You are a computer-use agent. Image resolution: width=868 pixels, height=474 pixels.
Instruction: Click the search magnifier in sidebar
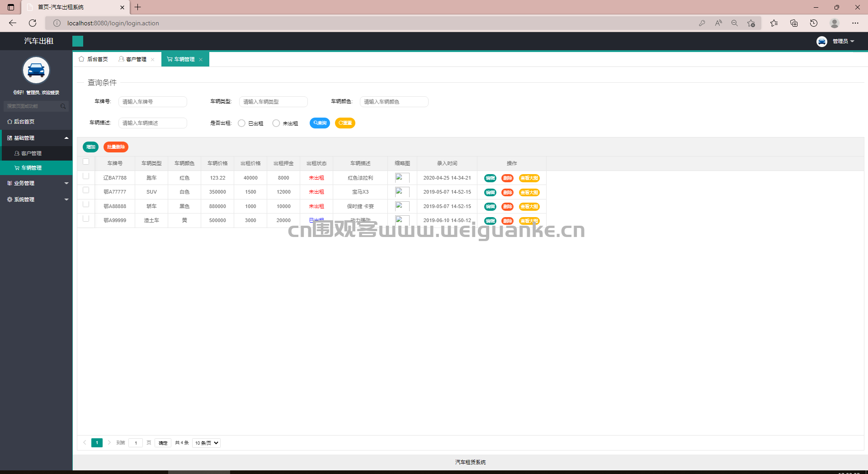(x=63, y=106)
